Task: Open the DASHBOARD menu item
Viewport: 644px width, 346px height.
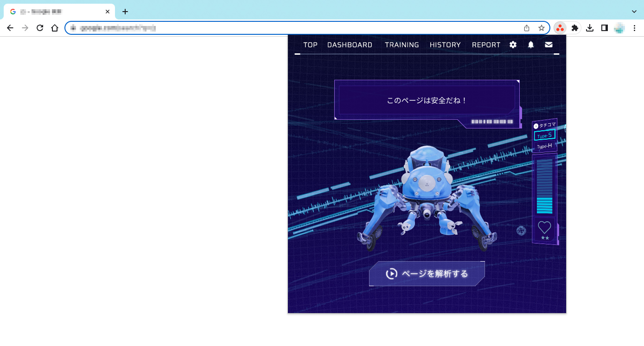Action: [350, 45]
